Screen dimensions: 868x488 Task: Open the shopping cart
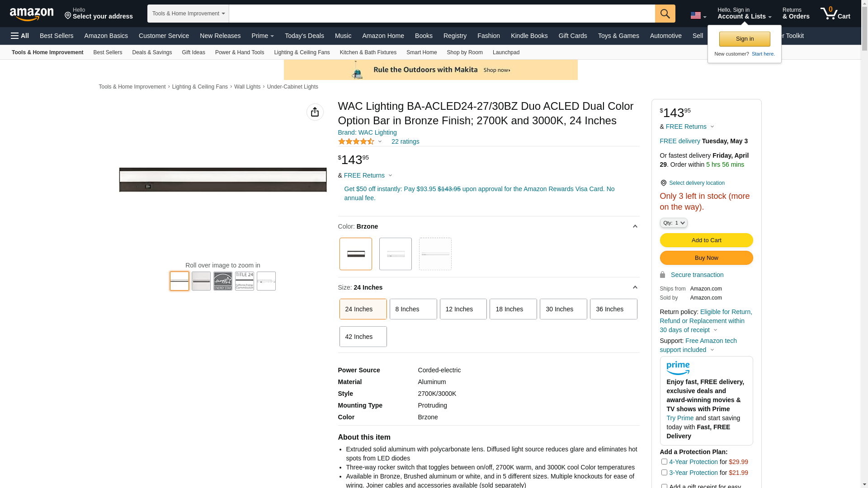pyautogui.click(x=835, y=14)
